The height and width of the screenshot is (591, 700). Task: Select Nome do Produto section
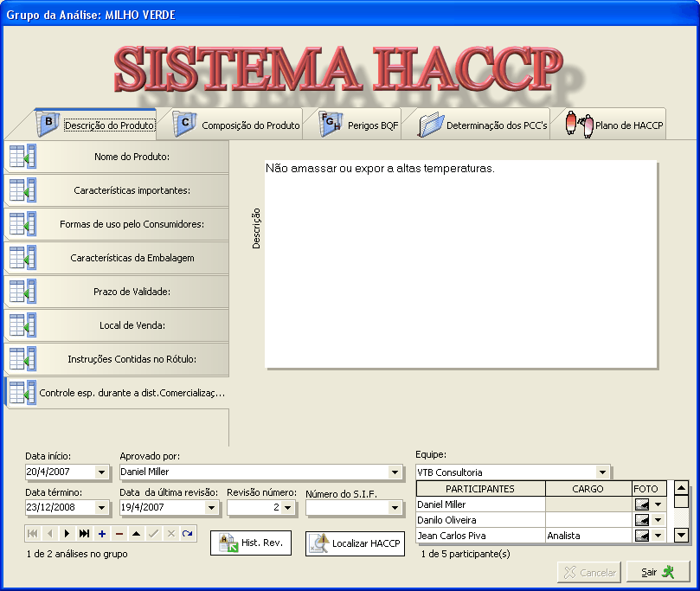pyautogui.click(x=117, y=157)
